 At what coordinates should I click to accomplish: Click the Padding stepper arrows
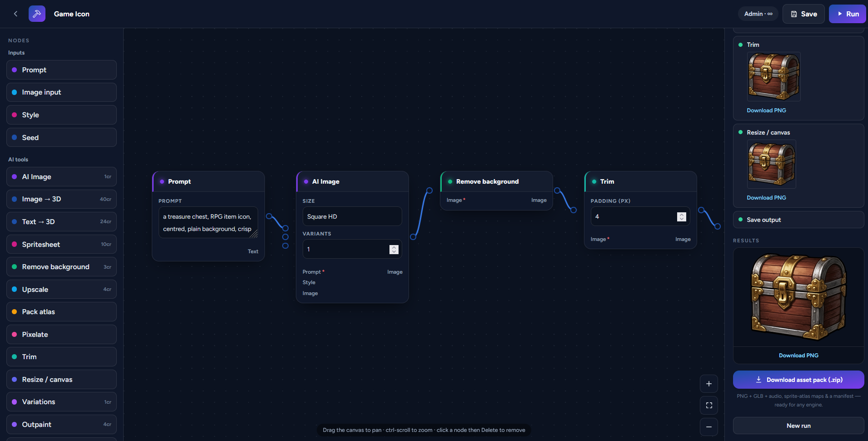pyautogui.click(x=682, y=216)
